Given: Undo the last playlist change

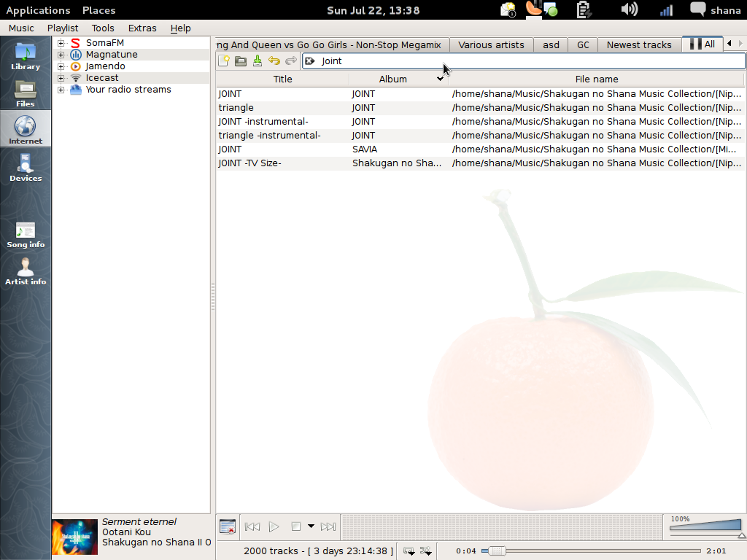Looking at the screenshot, I should pos(274,61).
